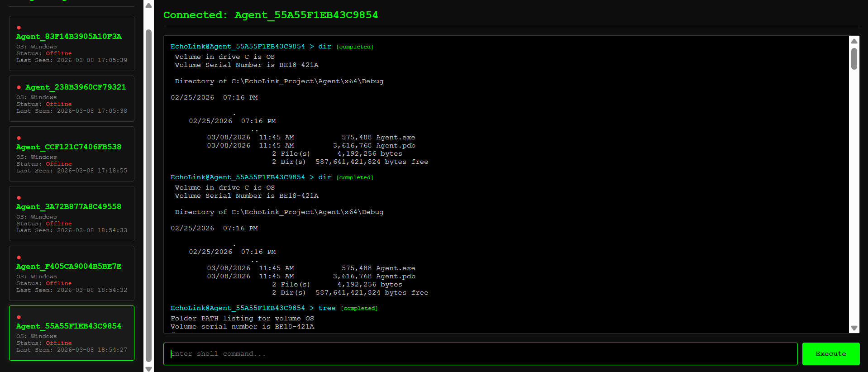Click the agent list scrollbar up arrow

click(x=148, y=5)
